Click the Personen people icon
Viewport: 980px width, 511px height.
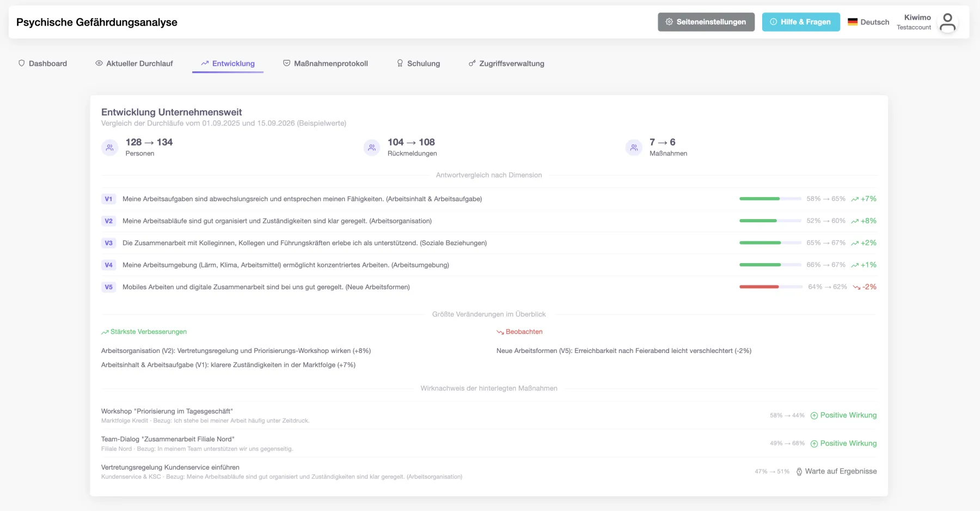point(110,148)
